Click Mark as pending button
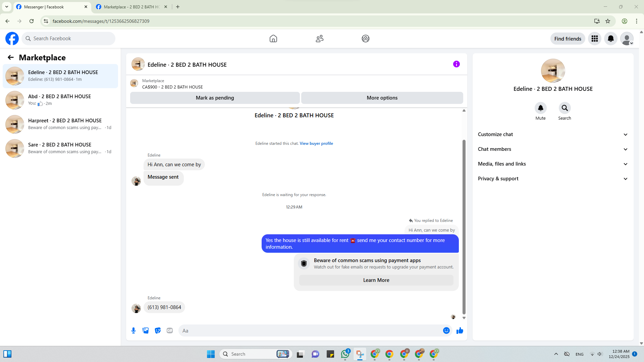Image resolution: width=644 pixels, height=362 pixels. 215,98
